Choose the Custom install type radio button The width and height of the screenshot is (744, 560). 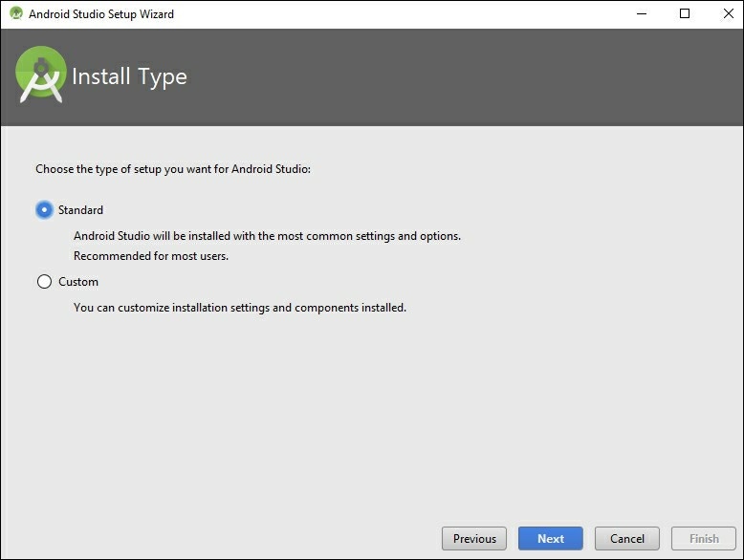pyautogui.click(x=44, y=282)
